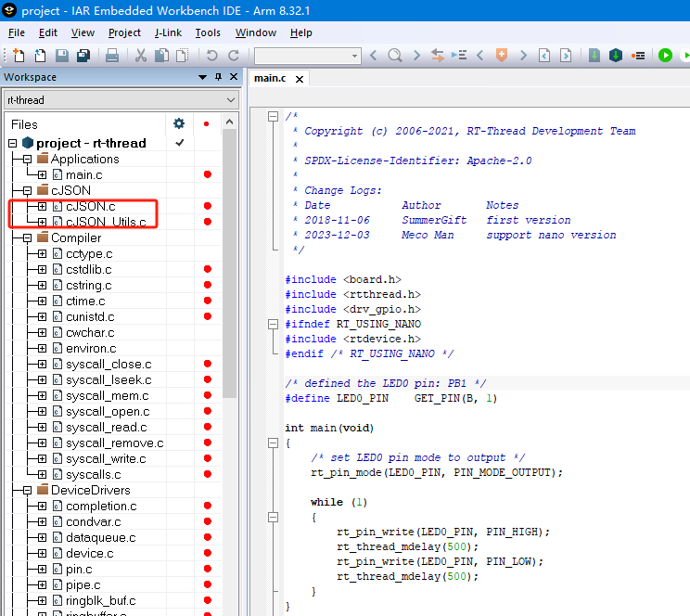The height and width of the screenshot is (616, 690).
Task: Collapse the while loop fold
Action: (x=274, y=517)
